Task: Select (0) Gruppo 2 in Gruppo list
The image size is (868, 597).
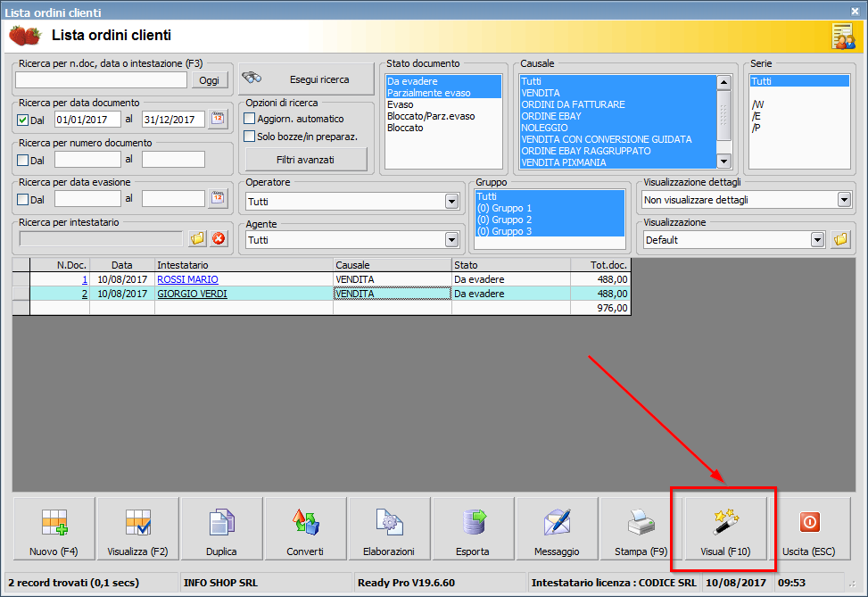Action: click(550, 220)
